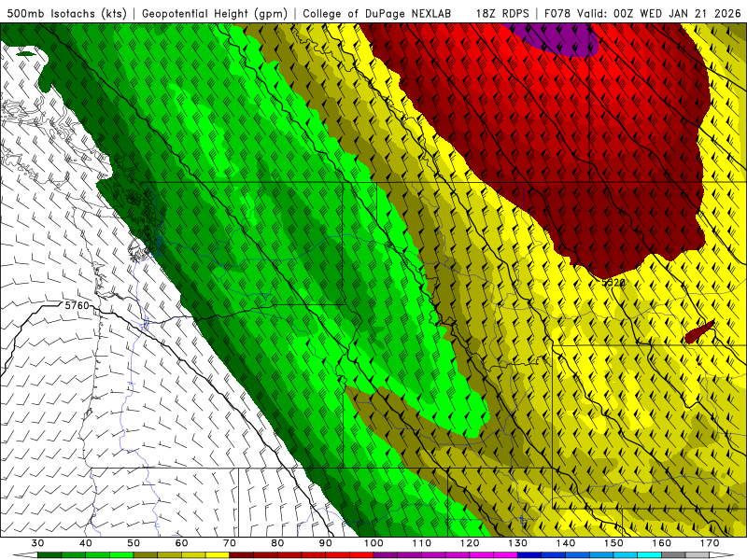Click the 170 value on the color scale
The width and height of the screenshot is (747, 560).
click(710, 543)
